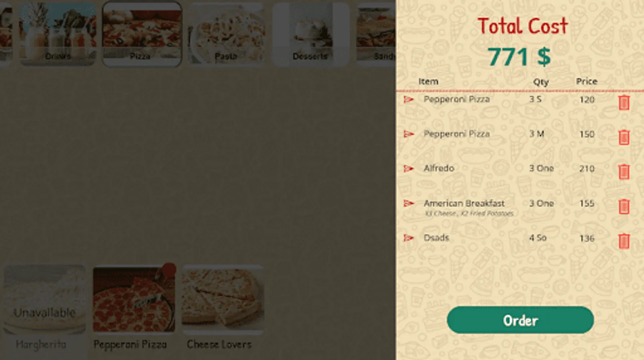Switch to the Pasta category

coord(227,34)
